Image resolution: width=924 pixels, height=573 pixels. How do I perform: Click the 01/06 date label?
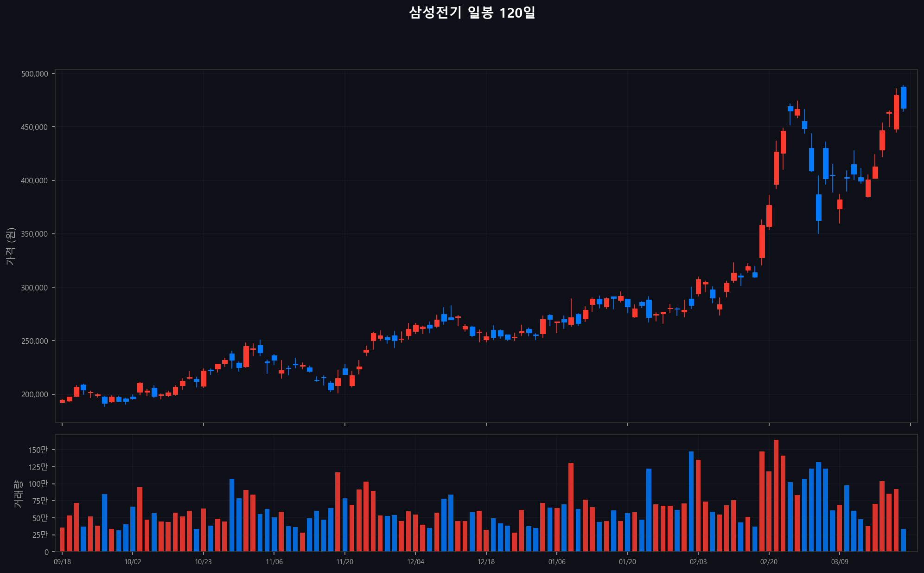pyautogui.click(x=557, y=562)
